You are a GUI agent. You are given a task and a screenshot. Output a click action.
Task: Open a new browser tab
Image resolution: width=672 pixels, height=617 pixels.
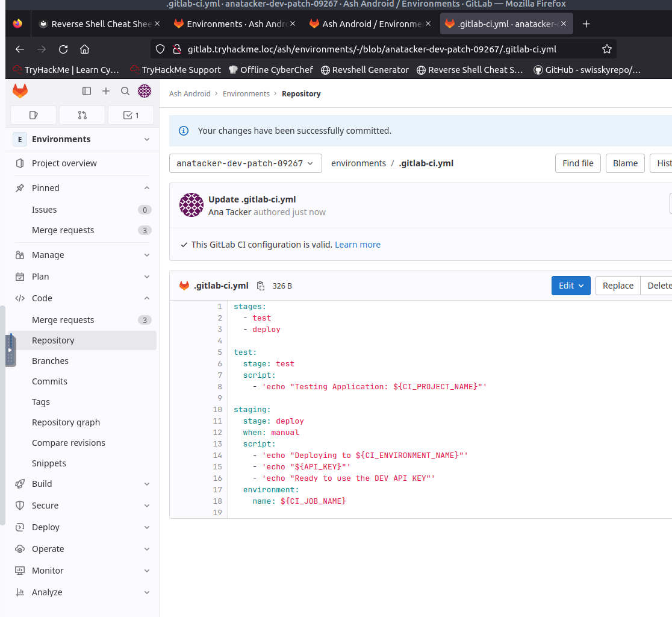click(586, 24)
